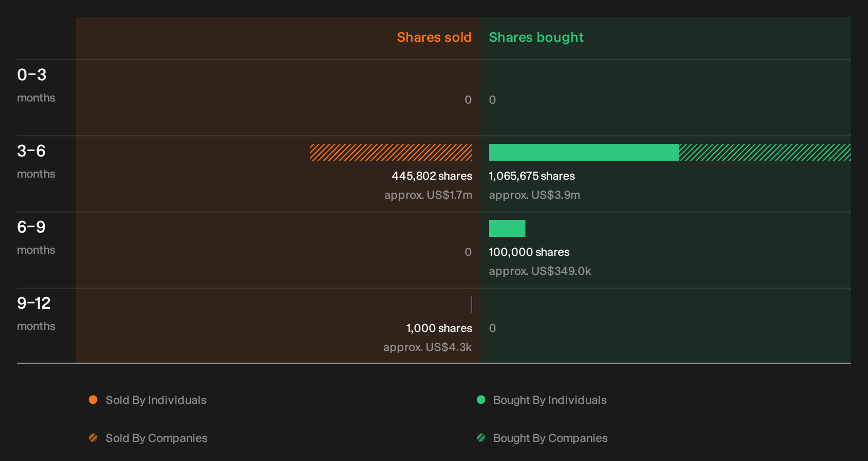Viewport: 868px width, 461px height.
Task: Click the 0-3 months shares bought zero
Action: click(492, 100)
